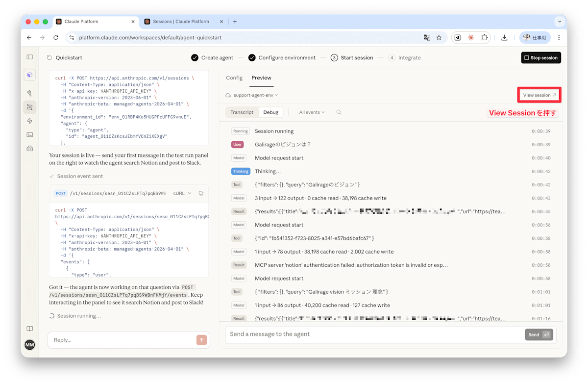This screenshot has width=588, height=385.
Task: Open the MM user avatar
Action: point(30,345)
